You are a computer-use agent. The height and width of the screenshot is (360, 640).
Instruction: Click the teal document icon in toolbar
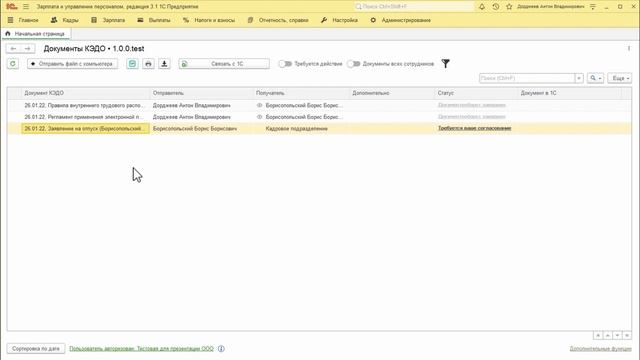[132, 64]
